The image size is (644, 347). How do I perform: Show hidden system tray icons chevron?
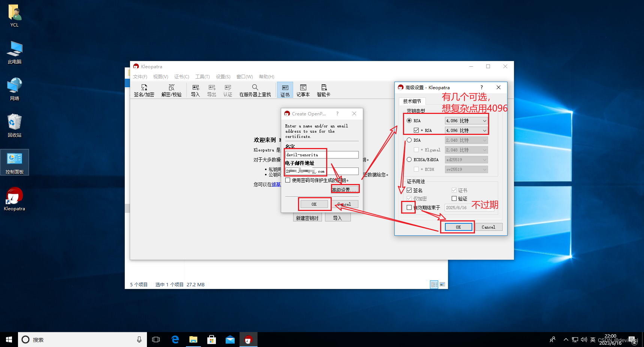coord(566,340)
